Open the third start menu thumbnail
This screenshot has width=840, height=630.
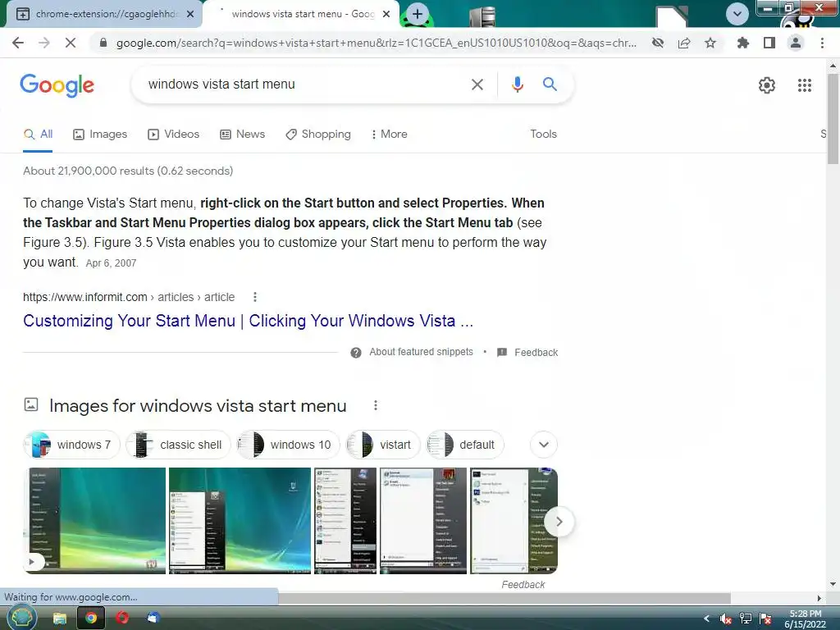(345, 521)
